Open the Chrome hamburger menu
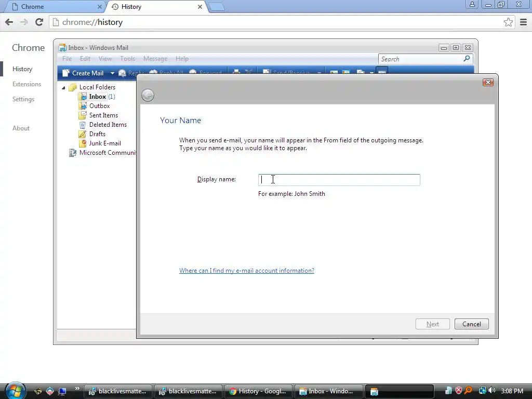532x399 pixels. click(x=524, y=22)
